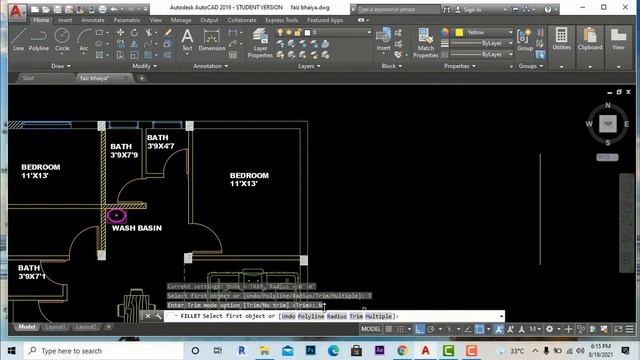The height and width of the screenshot is (360, 640).
Task: Toggle drawing grid display in status bar
Action: click(389, 329)
